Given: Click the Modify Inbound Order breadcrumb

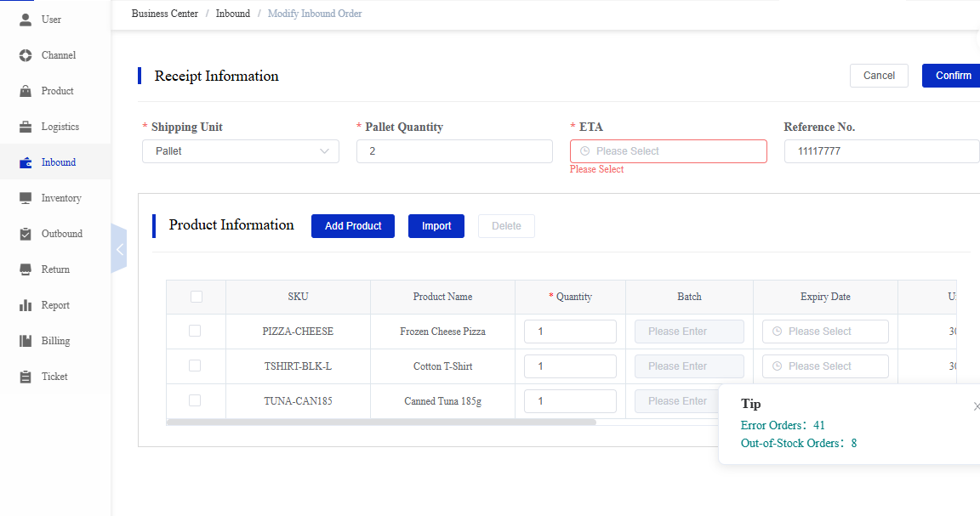Looking at the screenshot, I should click(315, 14).
